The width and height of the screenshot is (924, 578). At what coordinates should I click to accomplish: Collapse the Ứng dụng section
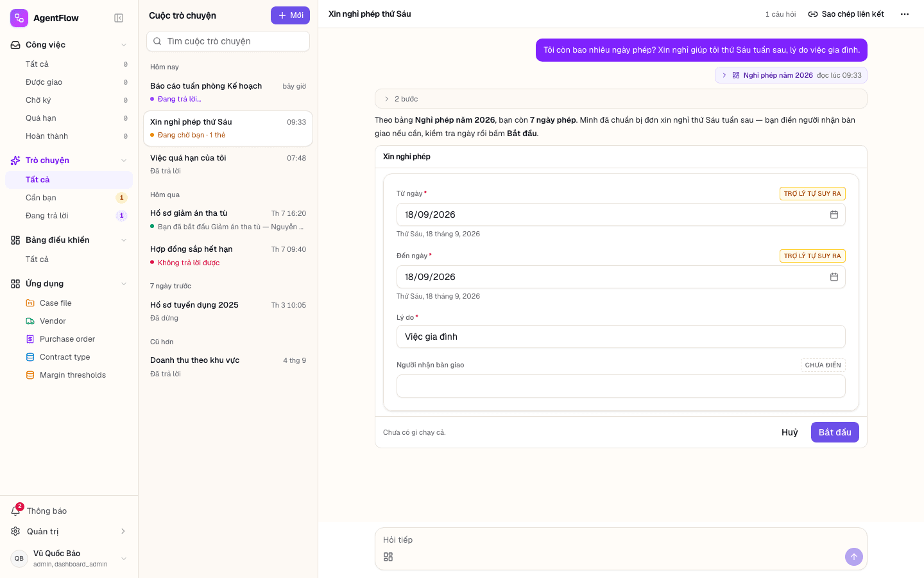click(124, 284)
